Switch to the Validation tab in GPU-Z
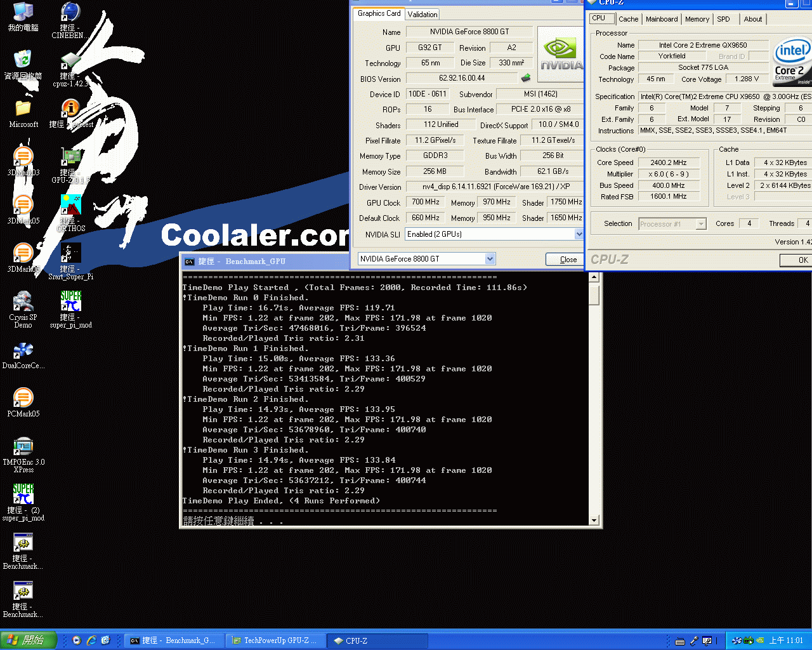Image resolution: width=812 pixels, height=650 pixels. pyautogui.click(x=422, y=15)
